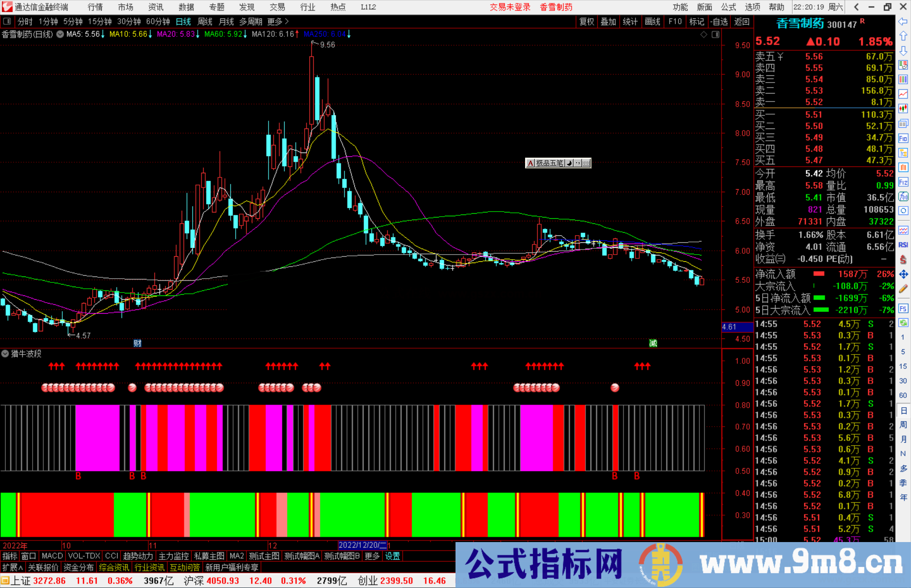Click the pencil drawing tool icon

click(903, 289)
